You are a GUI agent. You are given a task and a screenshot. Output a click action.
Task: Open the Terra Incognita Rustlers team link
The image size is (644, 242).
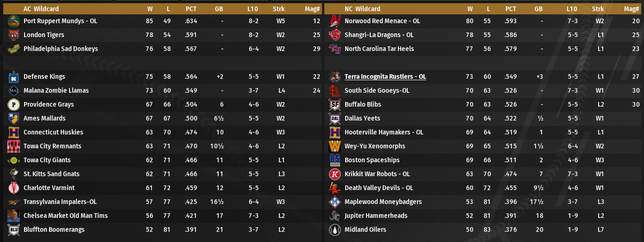(x=385, y=76)
